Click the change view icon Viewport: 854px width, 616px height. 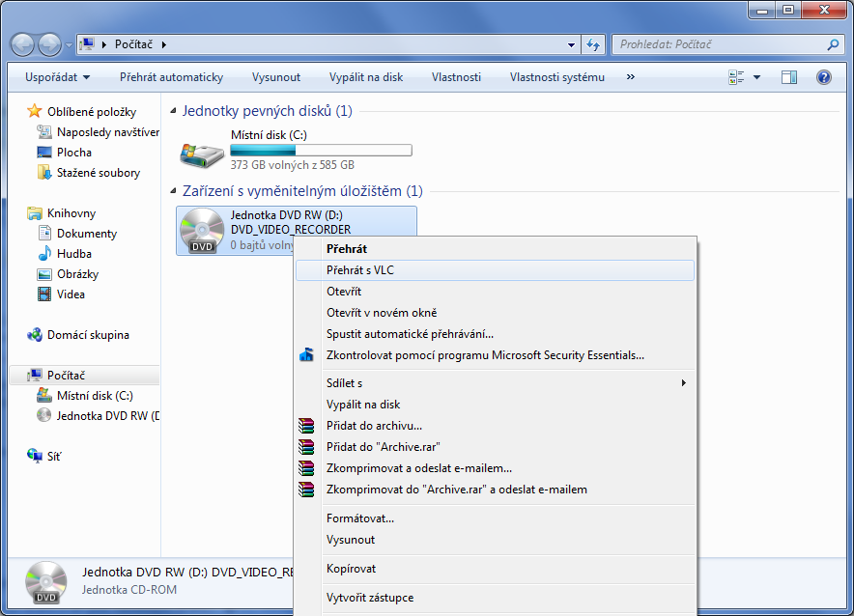pyautogui.click(x=737, y=77)
